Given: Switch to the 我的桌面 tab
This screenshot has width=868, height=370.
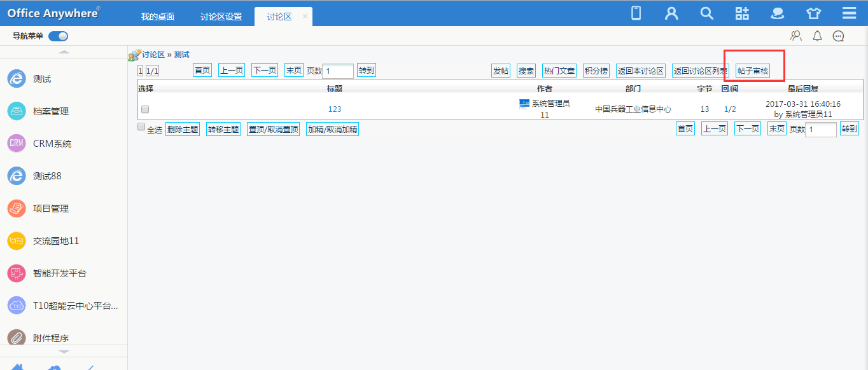Looking at the screenshot, I should [x=158, y=17].
